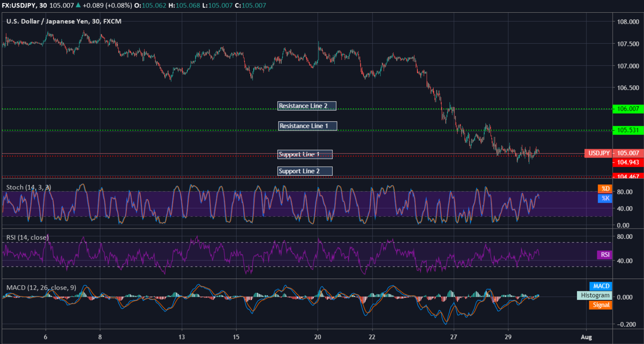Click the RSI 40.00 axis label
This screenshot has width=644, height=344.
coord(625,261)
